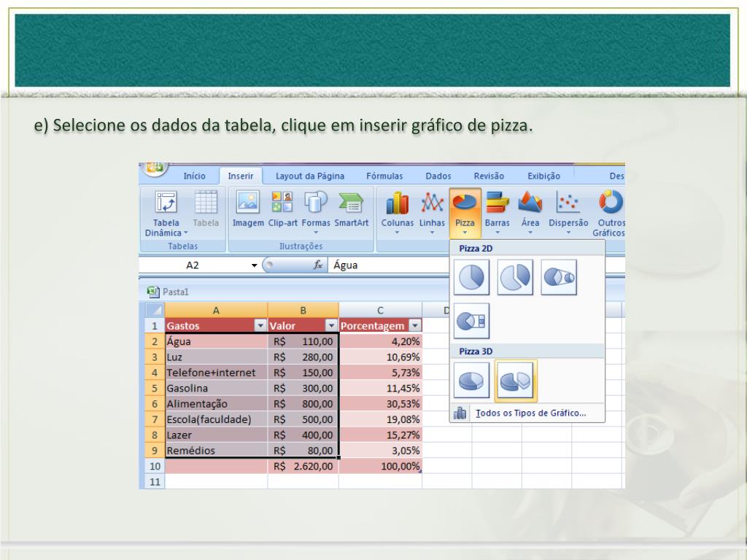Insert a SmartArt graphic
747x560 pixels.
coord(351,203)
